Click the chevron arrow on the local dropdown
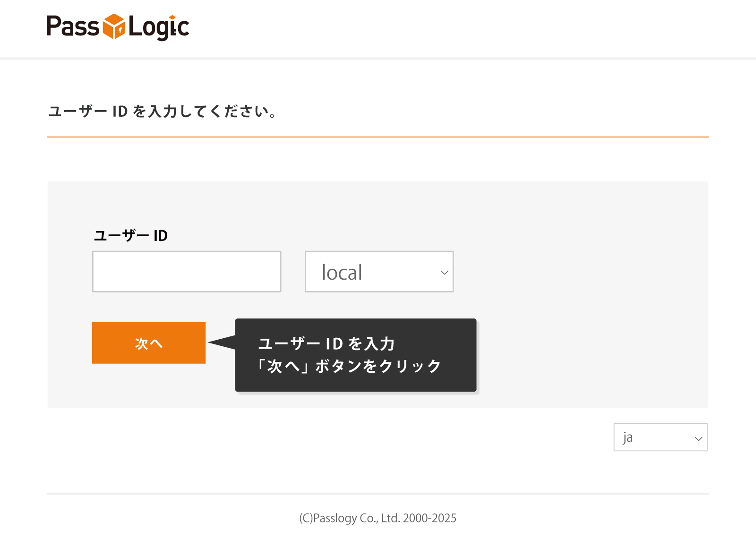Viewport: 756px width, 548px height. [444, 273]
